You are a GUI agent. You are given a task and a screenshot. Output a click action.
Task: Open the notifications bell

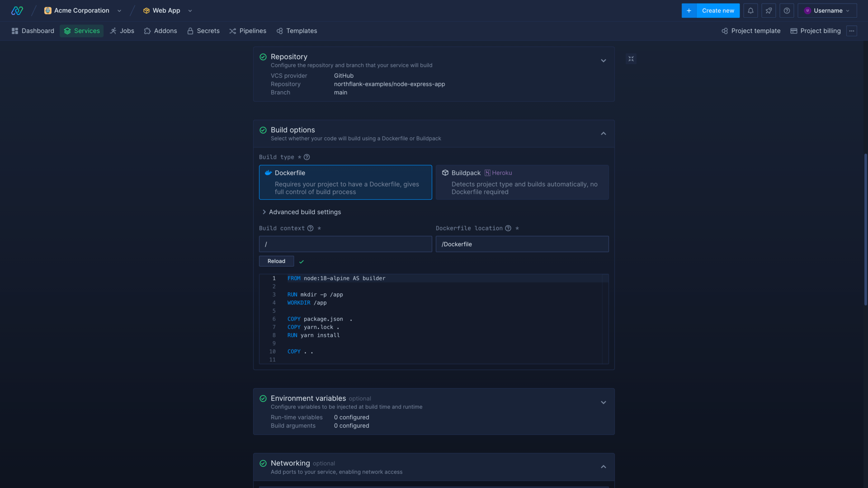tap(750, 10)
